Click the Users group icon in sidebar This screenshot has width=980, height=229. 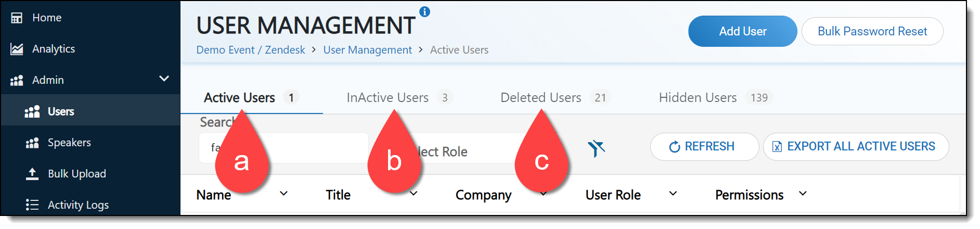point(32,111)
